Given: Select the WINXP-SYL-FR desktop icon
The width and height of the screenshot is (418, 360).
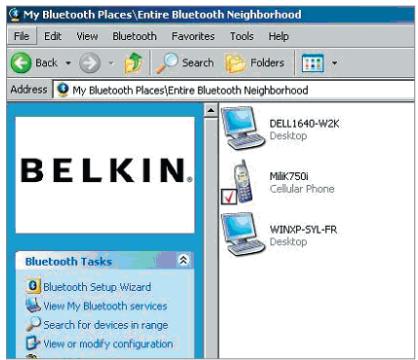Looking at the screenshot, I should click(243, 234).
